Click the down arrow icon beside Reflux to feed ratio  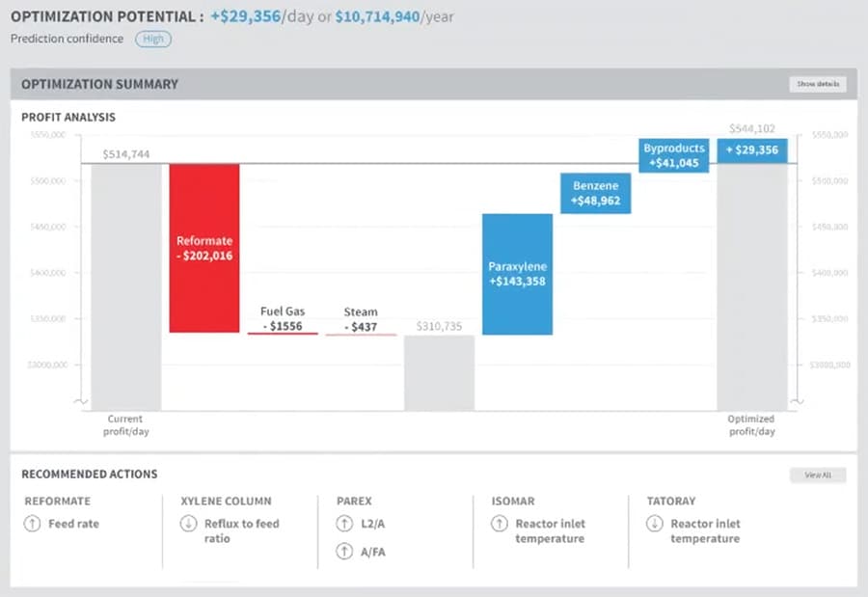[188, 524]
